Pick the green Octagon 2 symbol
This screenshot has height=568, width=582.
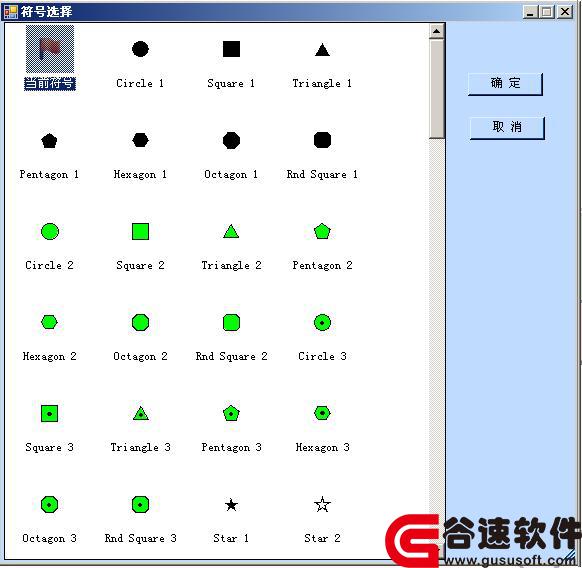140,322
